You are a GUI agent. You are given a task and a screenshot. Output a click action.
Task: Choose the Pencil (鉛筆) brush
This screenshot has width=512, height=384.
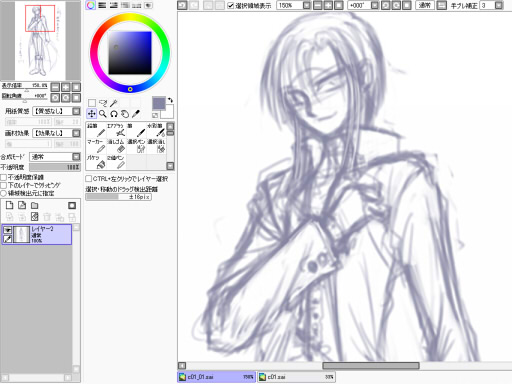click(x=96, y=130)
